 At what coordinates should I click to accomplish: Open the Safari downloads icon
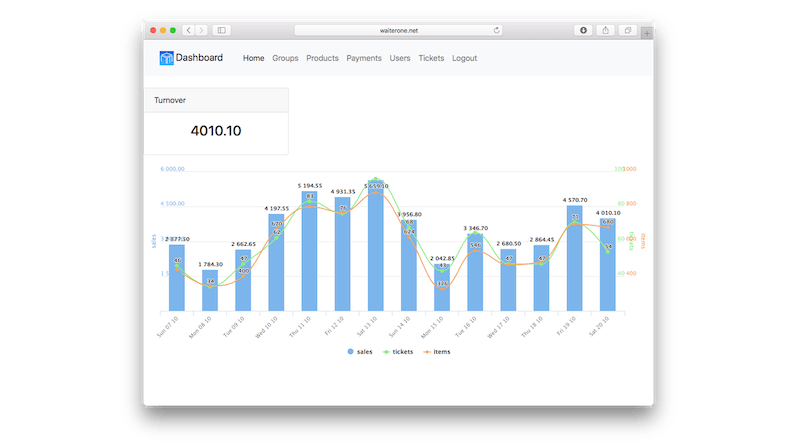tap(584, 31)
